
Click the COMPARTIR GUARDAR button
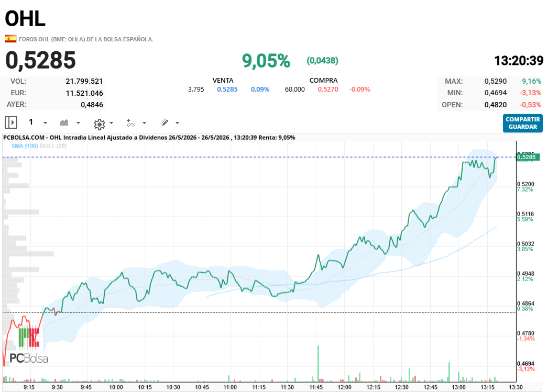coord(522,123)
